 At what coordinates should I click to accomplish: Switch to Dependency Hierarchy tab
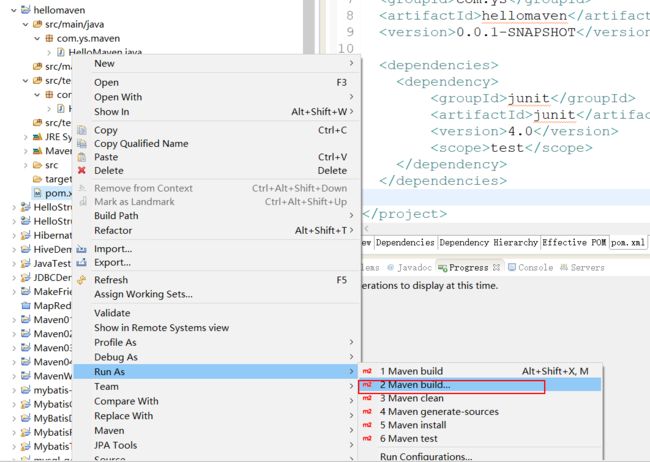click(488, 243)
